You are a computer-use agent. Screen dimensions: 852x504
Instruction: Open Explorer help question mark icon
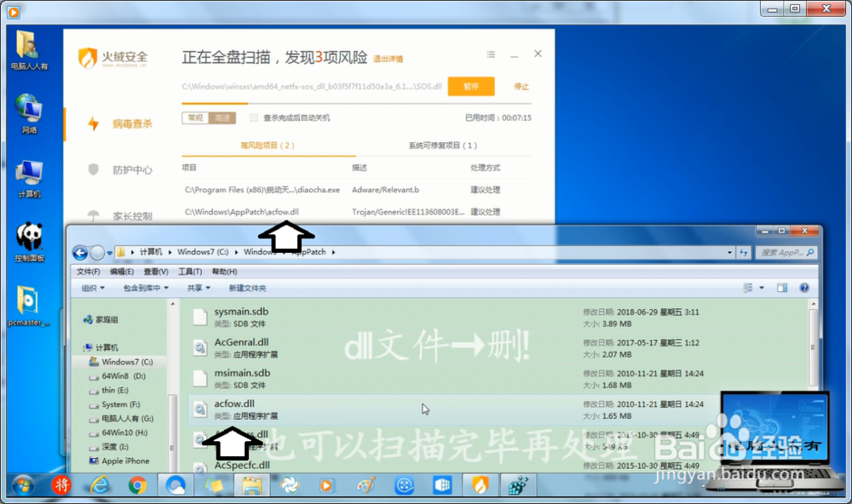[804, 288]
